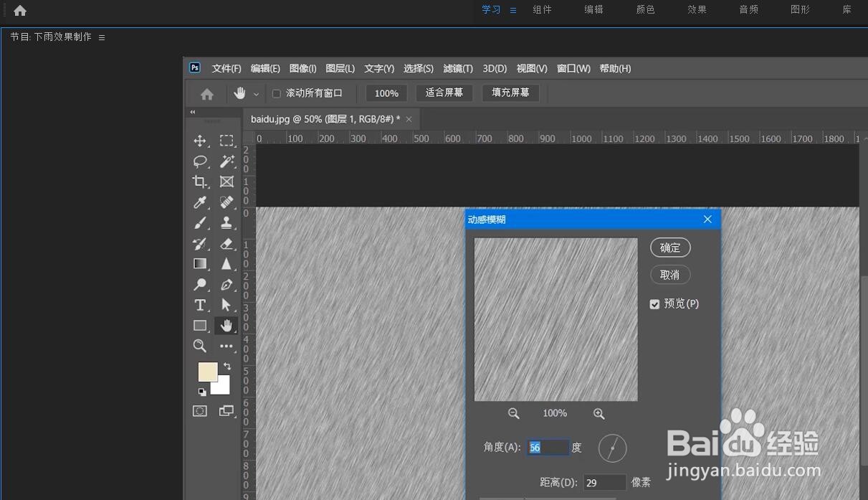Screen dimensions: 868x500
Task: Select the Rectangle shape tool
Action: (x=200, y=326)
